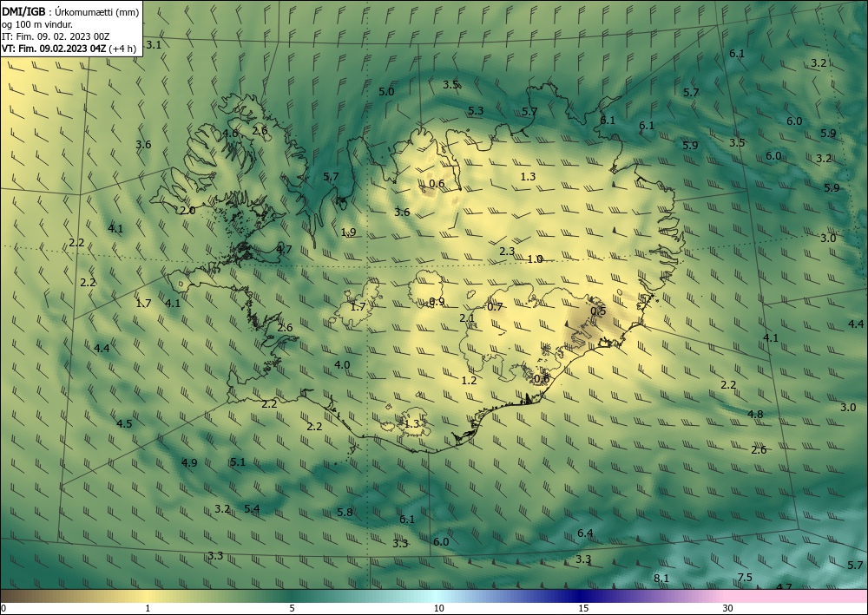Image resolution: width=868 pixels, height=615 pixels.
Task: Click the 2.1 precipitation value
Action: [467, 318]
